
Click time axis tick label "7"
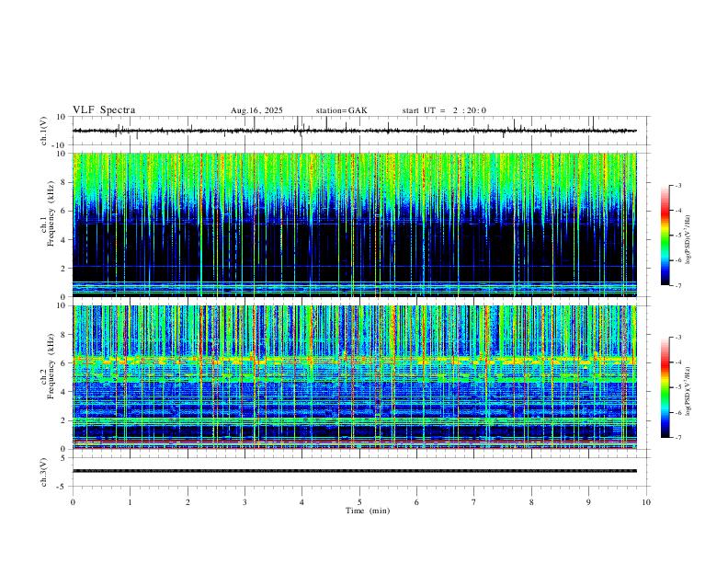[x=474, y=502]
